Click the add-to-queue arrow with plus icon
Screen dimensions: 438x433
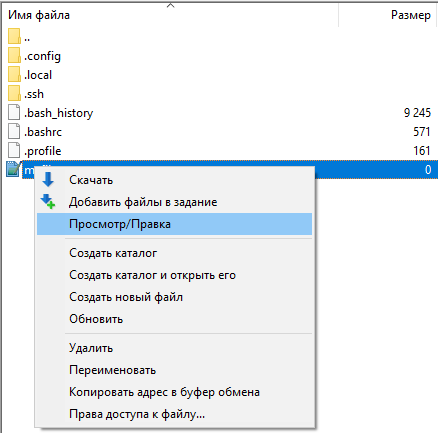[48, 202]
